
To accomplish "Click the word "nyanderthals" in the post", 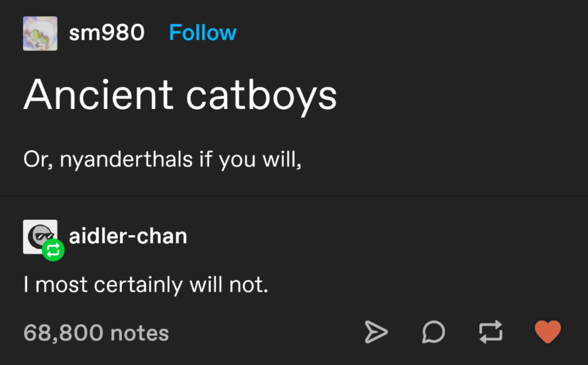I will (x=126, y=159).
